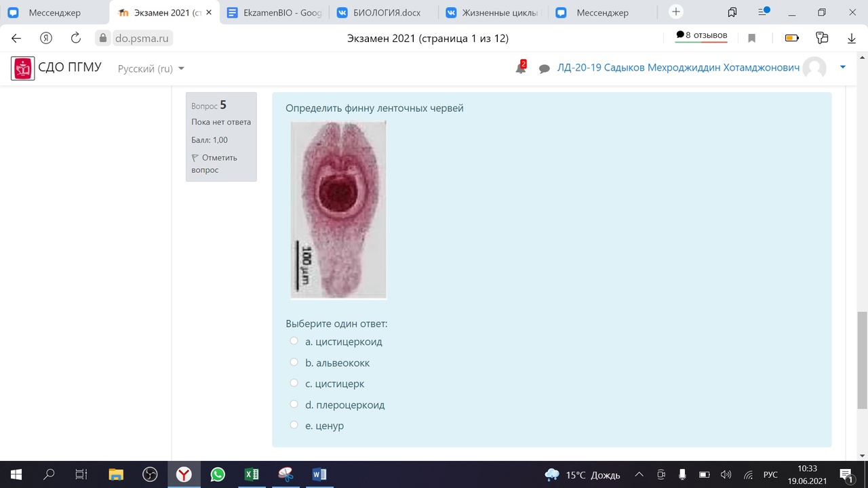Select answer e. ценур
This screenshot has width=868, height=488.
294,425
